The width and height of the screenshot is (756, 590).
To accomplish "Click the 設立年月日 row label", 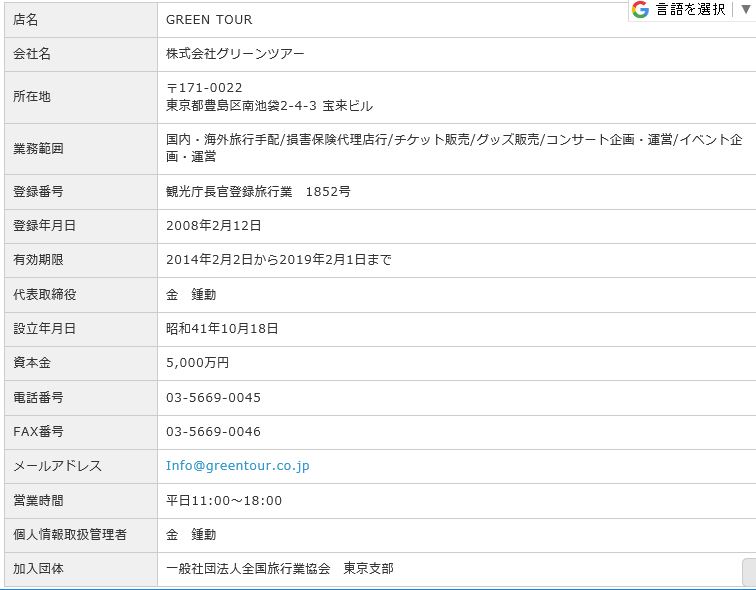I will pos(44,329).
